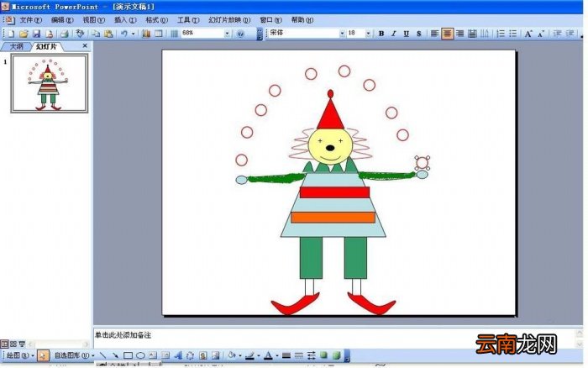Copy the selection with the Copy icon
The height and width of the screenshot is (368, 588).
(96, 34)
